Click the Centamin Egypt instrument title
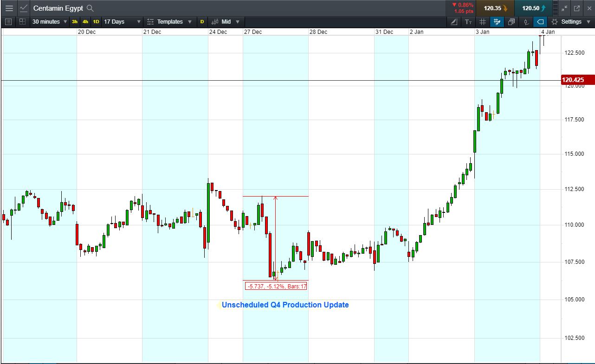Viewport: 595px width, 364px height. pos(58,8)
